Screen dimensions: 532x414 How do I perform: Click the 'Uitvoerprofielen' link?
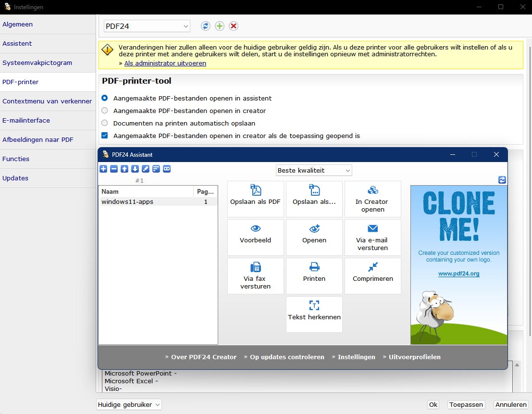tap(415, 357)
